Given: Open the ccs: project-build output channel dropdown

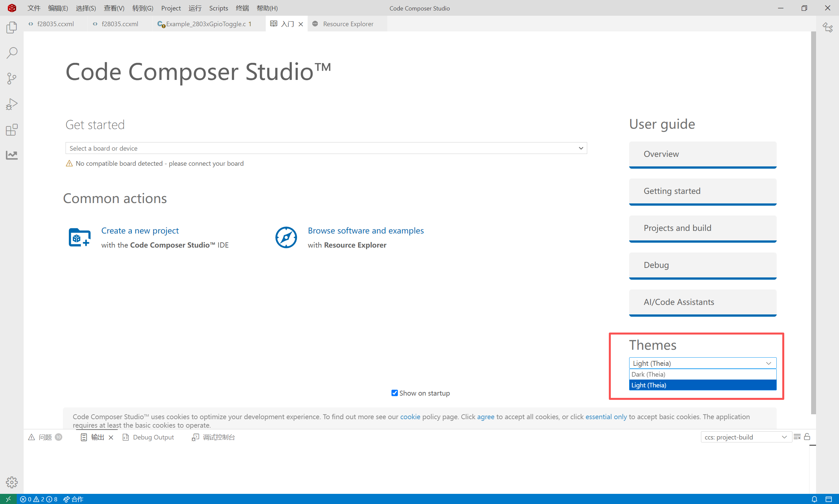Looking at the screenshot, I should click(x=746, y=437).
